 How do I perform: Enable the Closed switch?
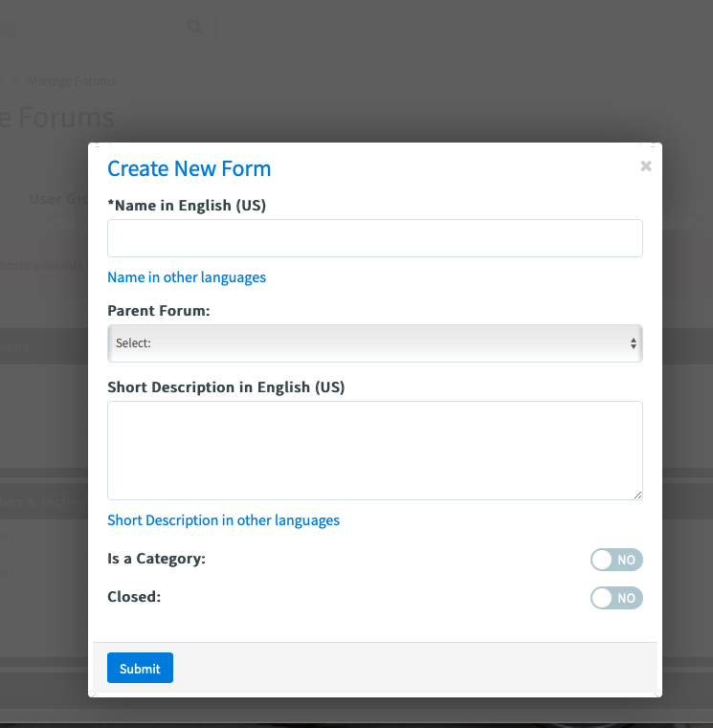click(616, 598)
